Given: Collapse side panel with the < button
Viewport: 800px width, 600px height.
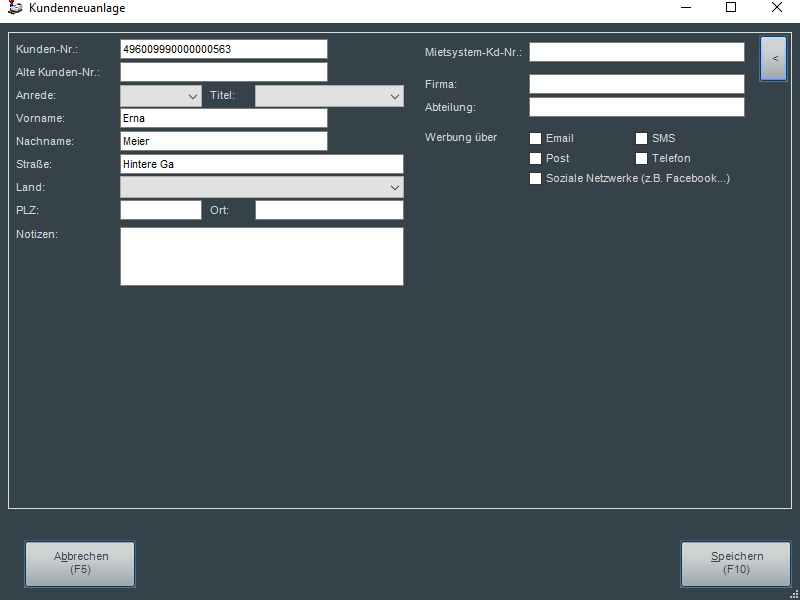Looking at the screenshot, I should coord(773,59).
